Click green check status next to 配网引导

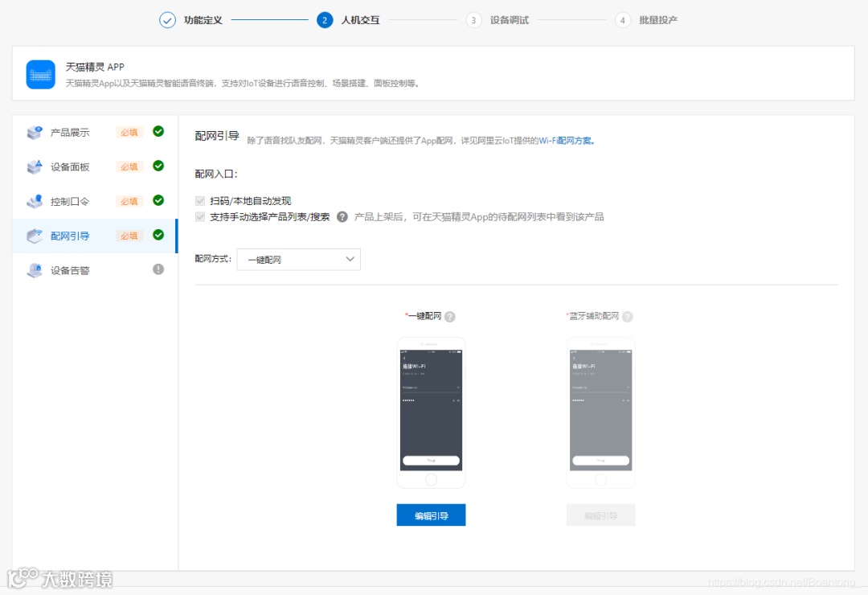click(x=158, y=235)
